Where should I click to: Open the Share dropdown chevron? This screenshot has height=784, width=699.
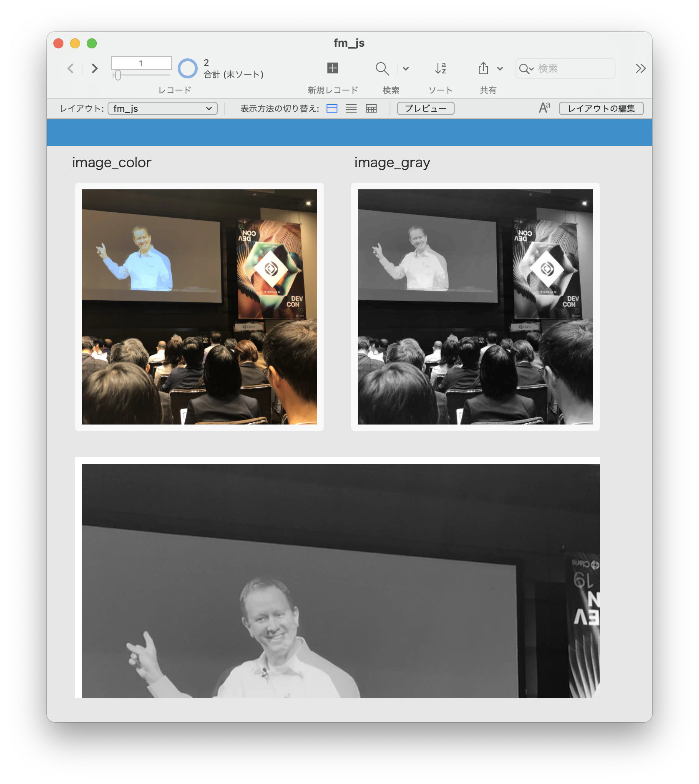pos(500,69)
